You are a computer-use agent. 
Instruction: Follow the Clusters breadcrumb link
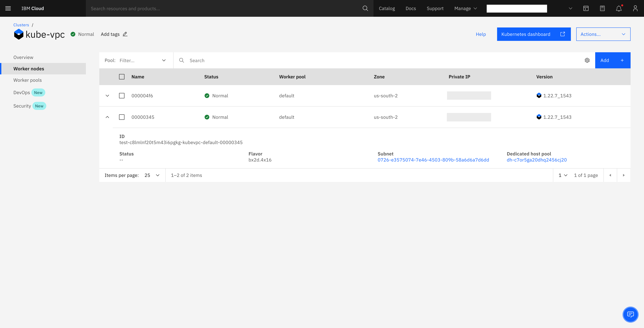(x=21, y=25)
